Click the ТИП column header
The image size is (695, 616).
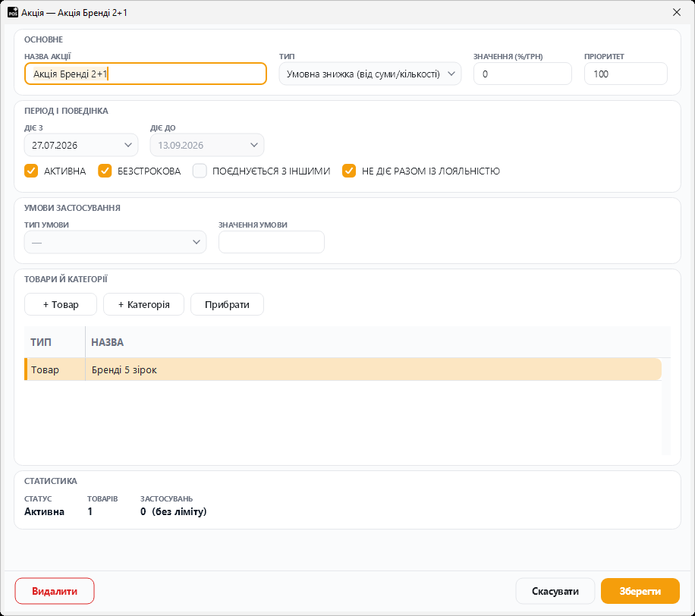tap(55, 342)
